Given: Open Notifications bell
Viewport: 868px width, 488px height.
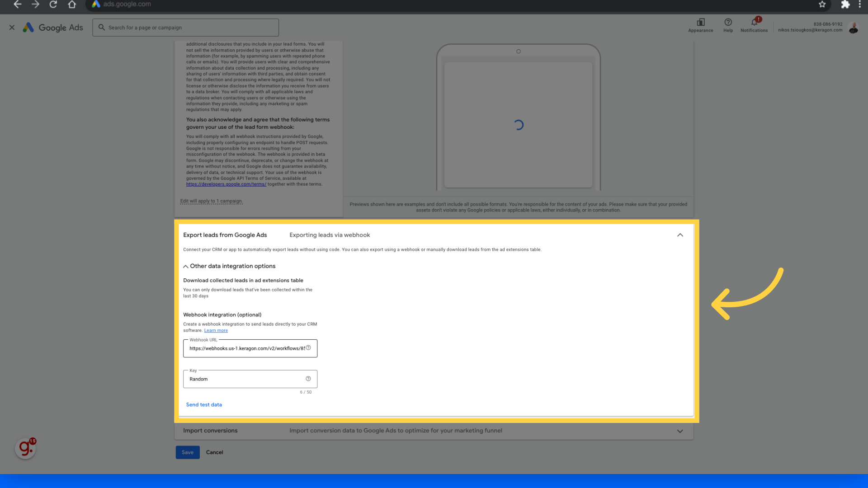Looking at the screenshot, I should pos(754,25).
